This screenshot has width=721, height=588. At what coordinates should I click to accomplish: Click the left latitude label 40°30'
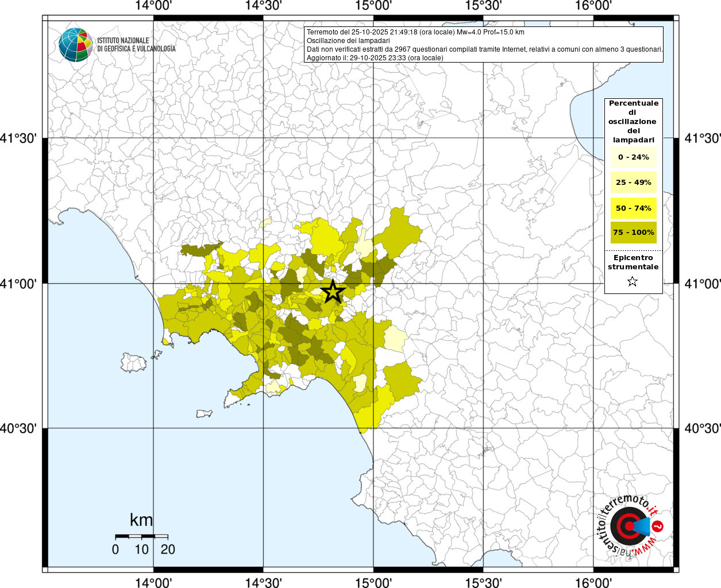coord(18,428)
